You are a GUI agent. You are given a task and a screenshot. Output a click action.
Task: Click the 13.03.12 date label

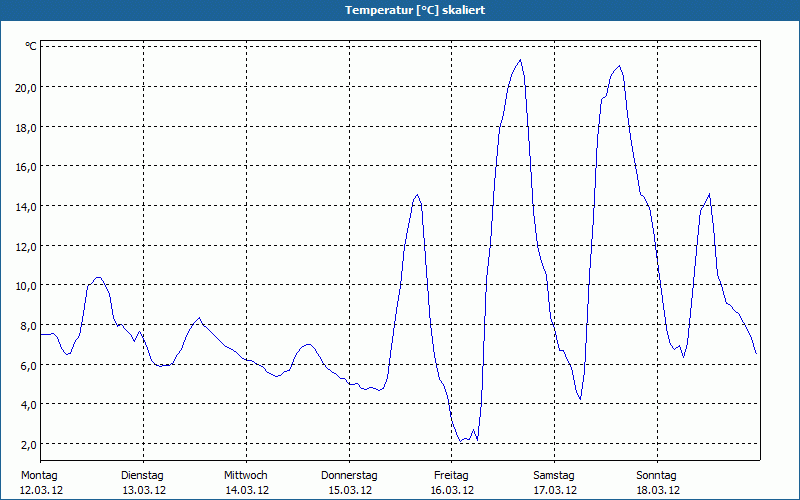pos(144,490)
